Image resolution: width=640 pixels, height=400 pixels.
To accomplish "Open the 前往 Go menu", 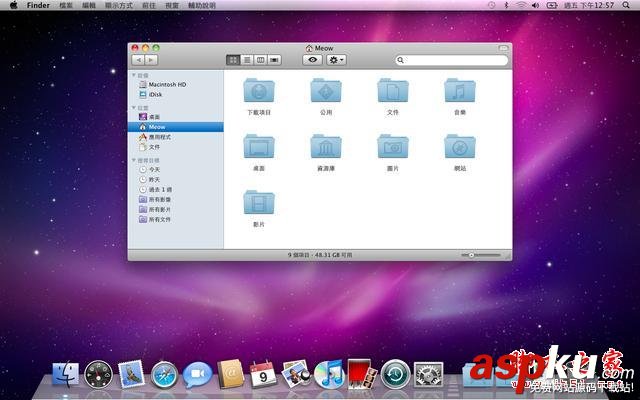I will pyautogui.click(x=149, y=5).
